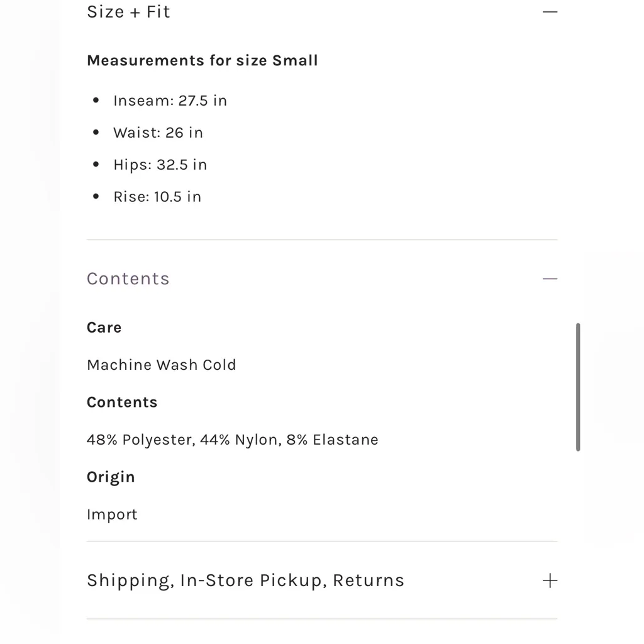Screen dimensions: 644x644
Task: Click the bullet point beside Rise
Action: 96,196
